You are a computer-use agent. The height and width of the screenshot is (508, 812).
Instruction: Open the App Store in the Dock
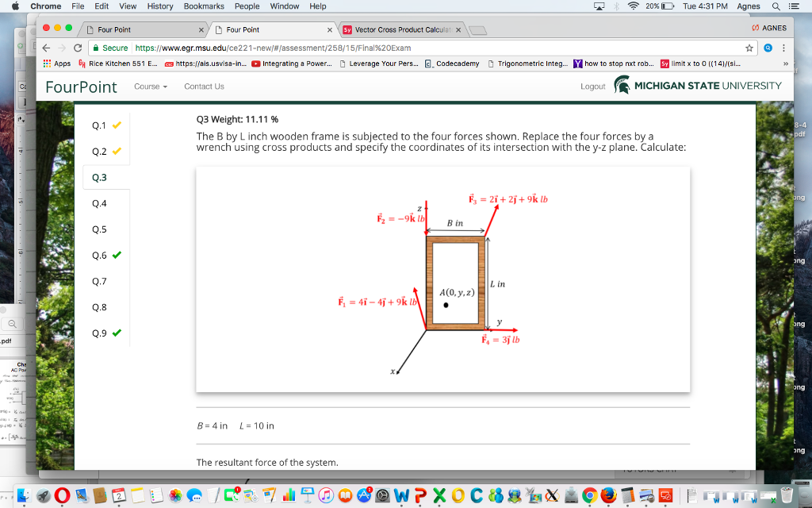tap(364, 495)
